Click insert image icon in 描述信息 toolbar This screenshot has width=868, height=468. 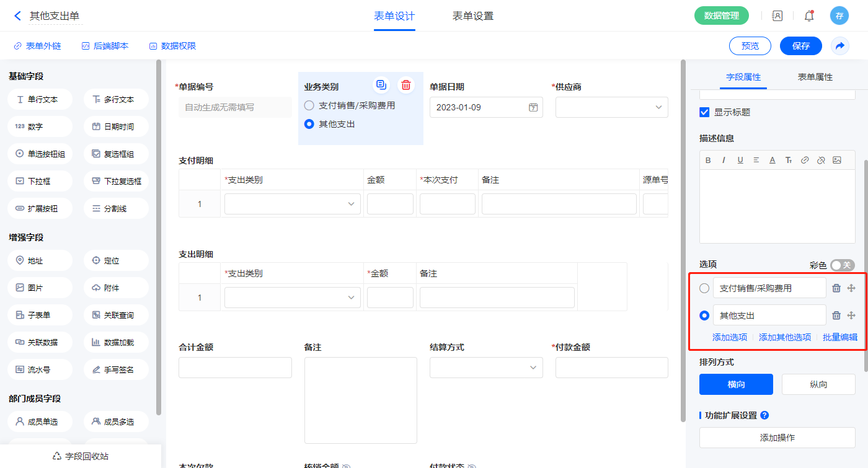(x=837, y=160)
